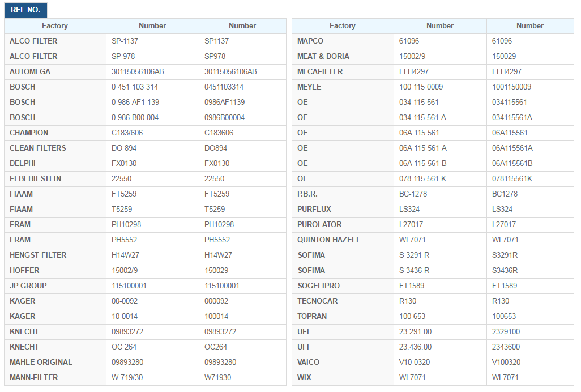Click the T5259 cell in the second Number column
Screen dimensions: 581x392
(242, 210)
